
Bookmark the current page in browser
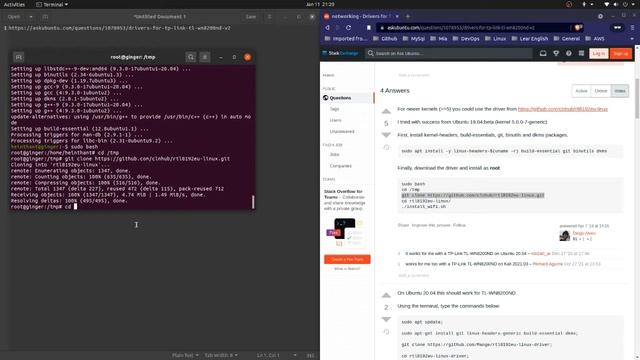(x=369, y=28)
